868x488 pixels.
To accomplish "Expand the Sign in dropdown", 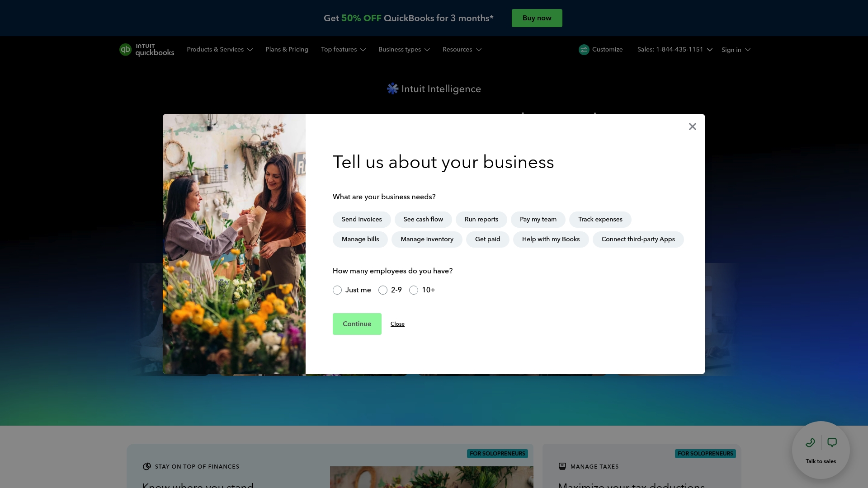I will (736, 50).
